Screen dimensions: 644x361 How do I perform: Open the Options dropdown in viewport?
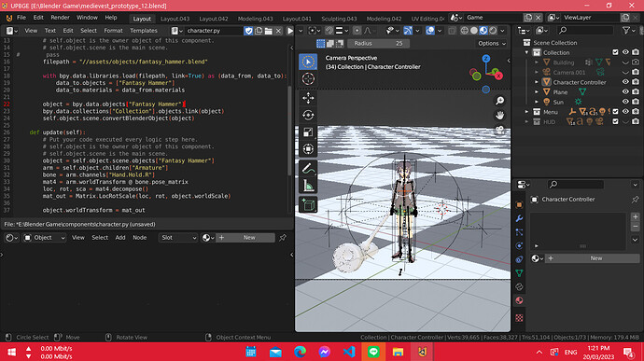[492, 44]
